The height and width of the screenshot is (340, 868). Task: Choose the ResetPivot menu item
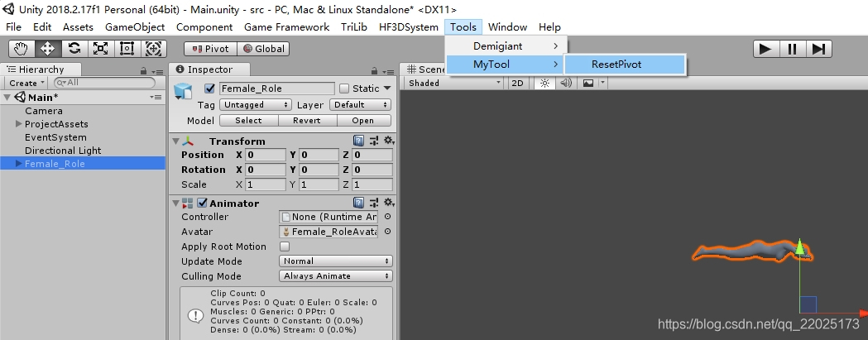point(625,65)
